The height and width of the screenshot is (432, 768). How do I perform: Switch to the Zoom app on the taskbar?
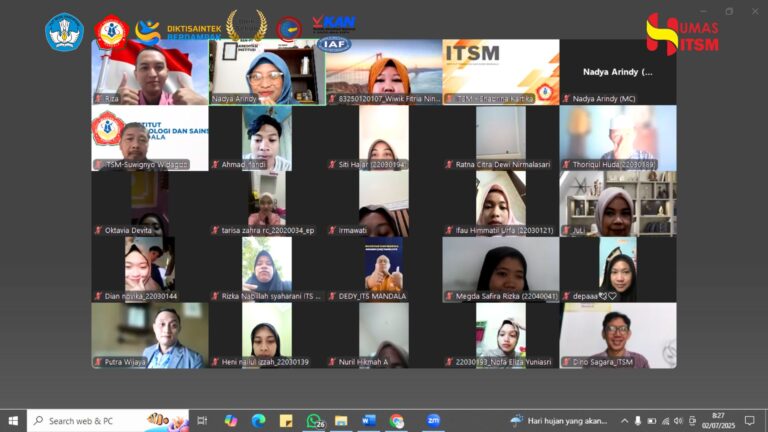433,421
